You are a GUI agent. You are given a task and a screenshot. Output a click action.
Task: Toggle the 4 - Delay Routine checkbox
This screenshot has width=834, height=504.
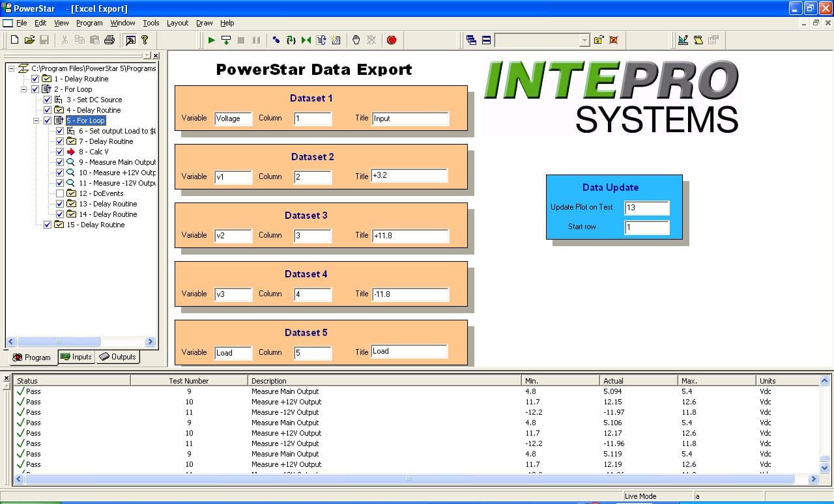pyautogui.click(x=48, y=110)
